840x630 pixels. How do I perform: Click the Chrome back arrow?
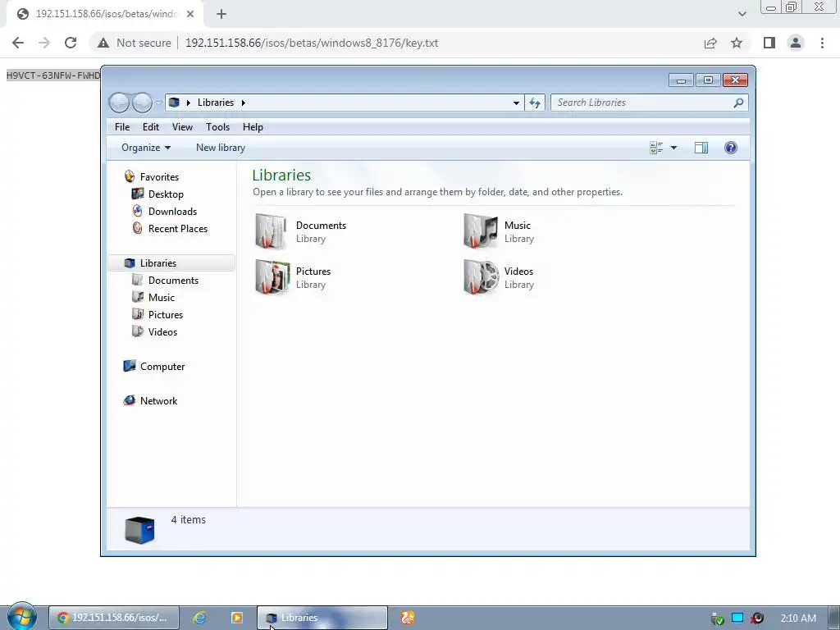tap(18, 43)
